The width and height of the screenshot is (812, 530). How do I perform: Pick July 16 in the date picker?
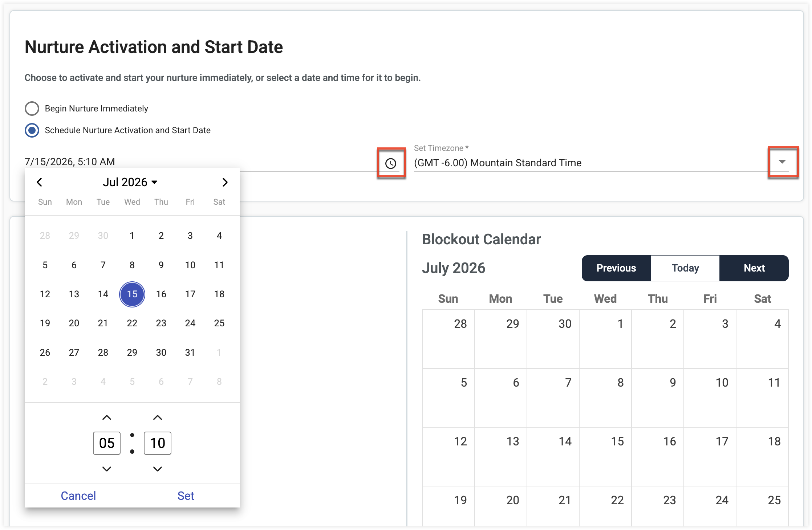[161, 294]
